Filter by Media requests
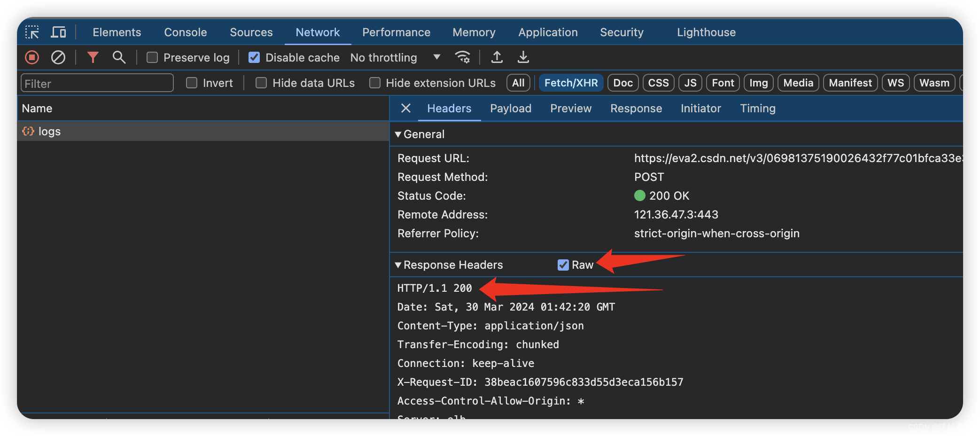This screenshot has width=980, height=436. click(x=798, y=83)
